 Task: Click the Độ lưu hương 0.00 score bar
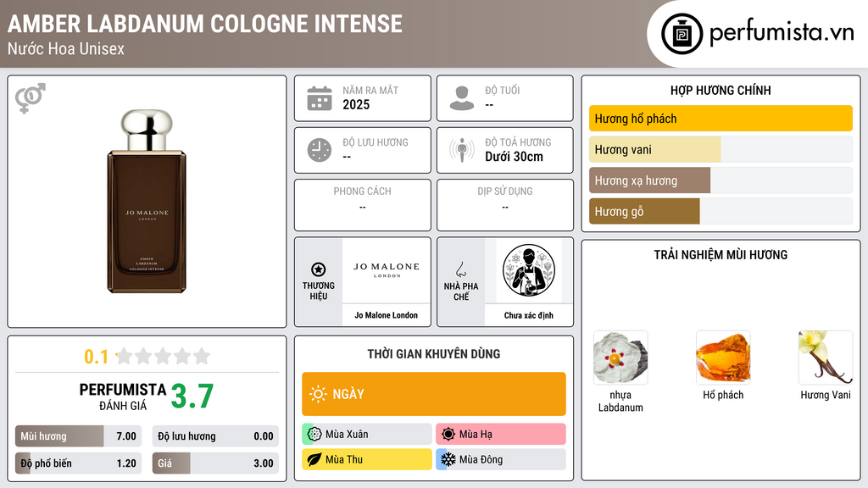coord(215,436)
